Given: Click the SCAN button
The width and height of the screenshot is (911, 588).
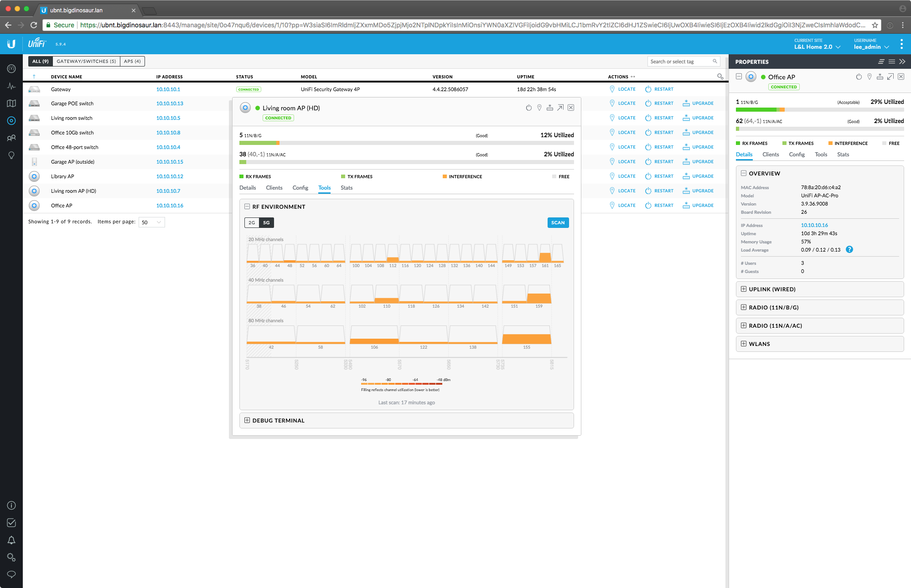Looking at the screenshot, I should tap(558, 222).
